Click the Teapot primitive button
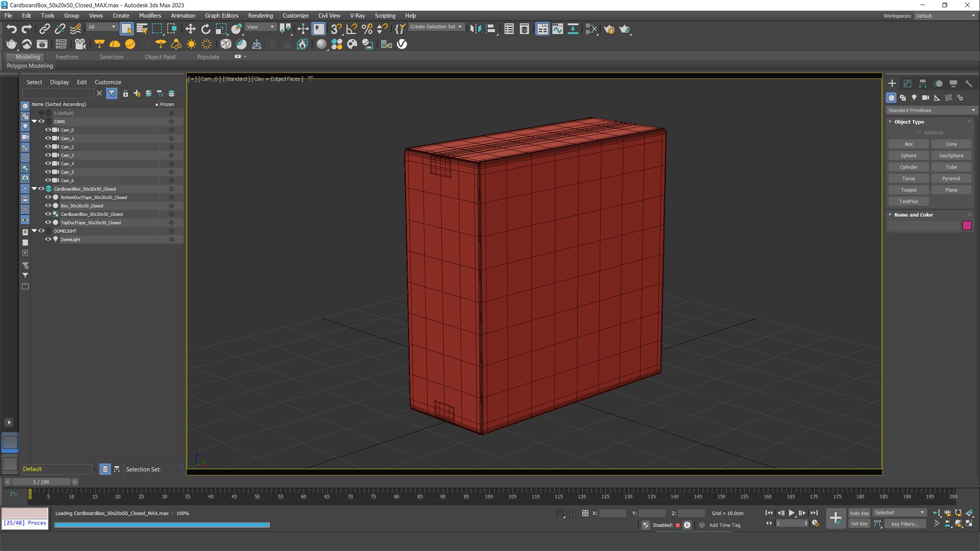The width and height of the screenshot is (980, 551). (909, 190)
